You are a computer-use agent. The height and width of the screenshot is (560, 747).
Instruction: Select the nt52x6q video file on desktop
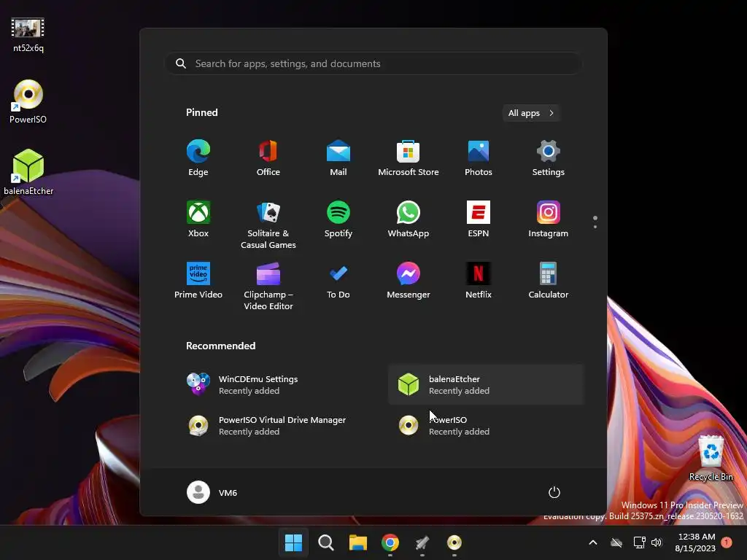[28, 34]
